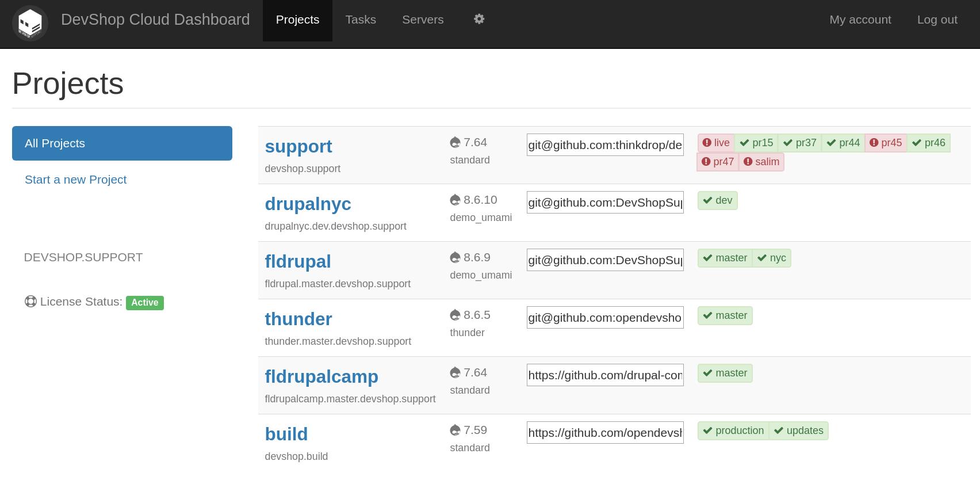Click the build git URL field

(x=605, y=433)
